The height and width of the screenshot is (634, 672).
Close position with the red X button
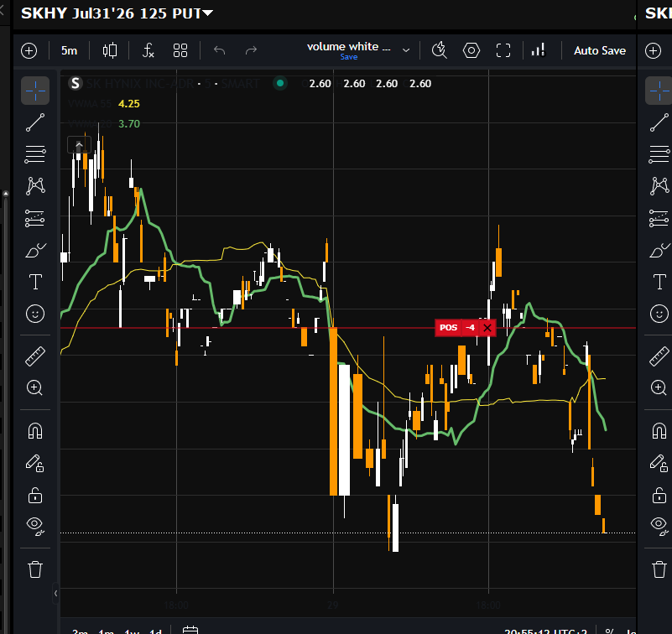click(x=487, y=328)
